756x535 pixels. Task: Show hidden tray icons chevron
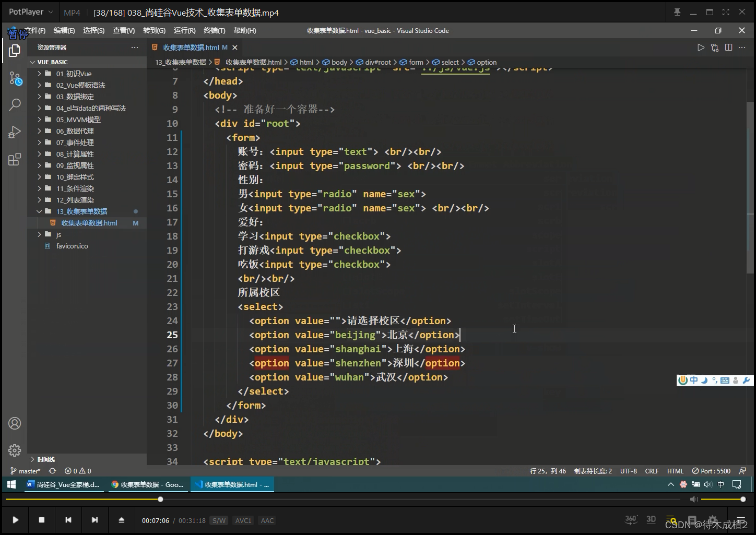tap(671, 484)
